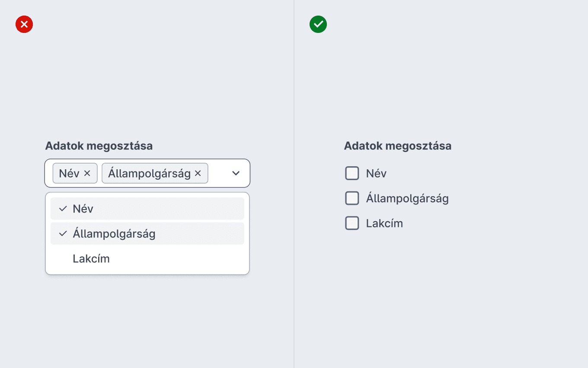Click the Adatok megosztása heading above the checkboxes
This screenshot has width=588, height=368.
click(x=398, y=146)
